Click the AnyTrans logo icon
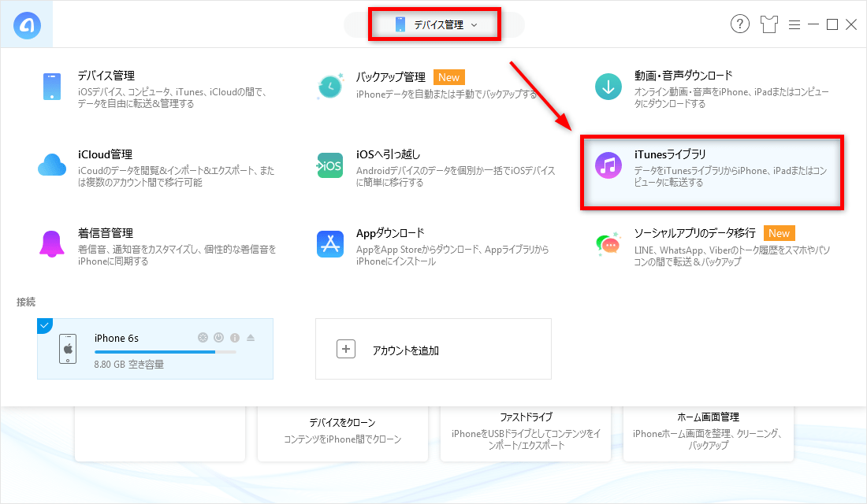867x504 pixels. point(27,25)
